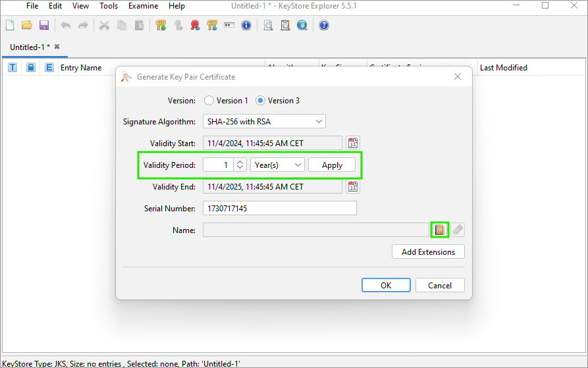Click the Import Trusted Certificate toolbar icon

(195, 26)
